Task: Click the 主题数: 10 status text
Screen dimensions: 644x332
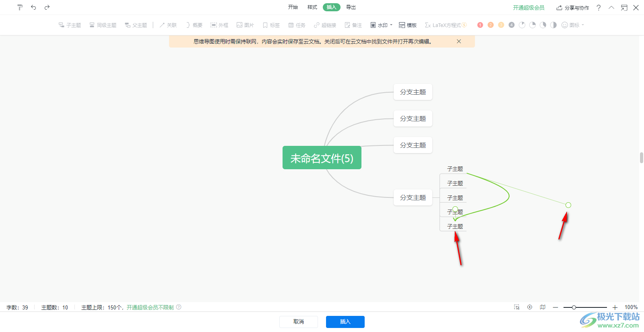Action: tap(55, 307)
